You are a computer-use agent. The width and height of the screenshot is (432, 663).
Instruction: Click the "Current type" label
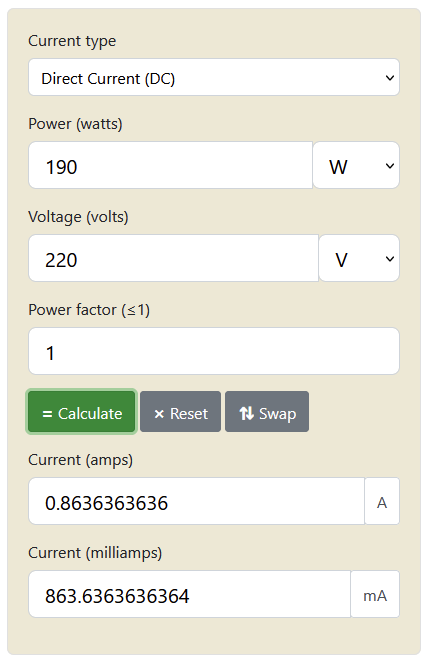[72, 41]
